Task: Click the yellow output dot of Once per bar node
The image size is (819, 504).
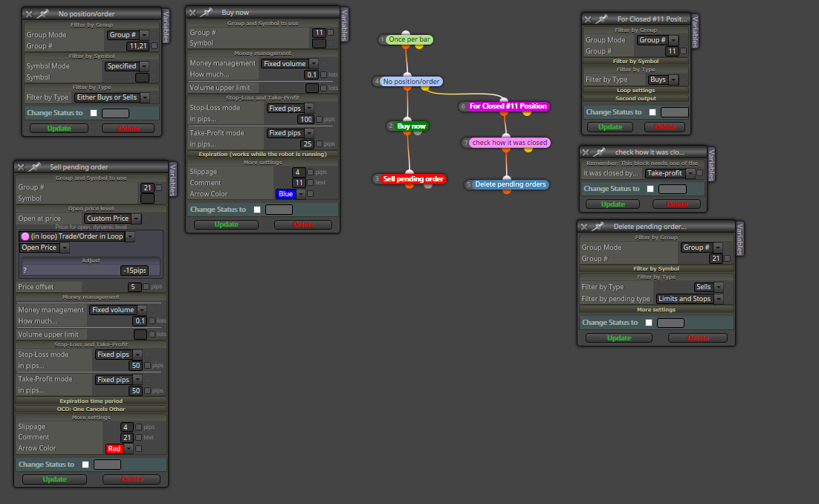Action: click(419, 47)
